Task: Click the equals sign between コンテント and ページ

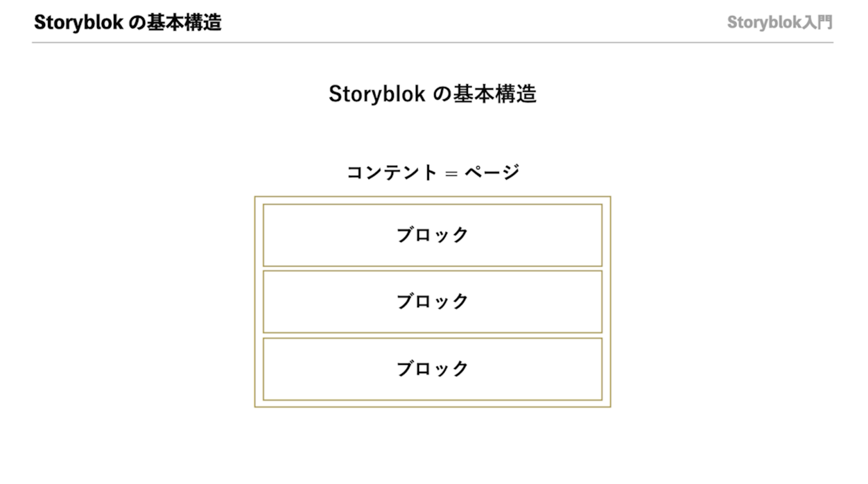Action: (x=451, y=174)
